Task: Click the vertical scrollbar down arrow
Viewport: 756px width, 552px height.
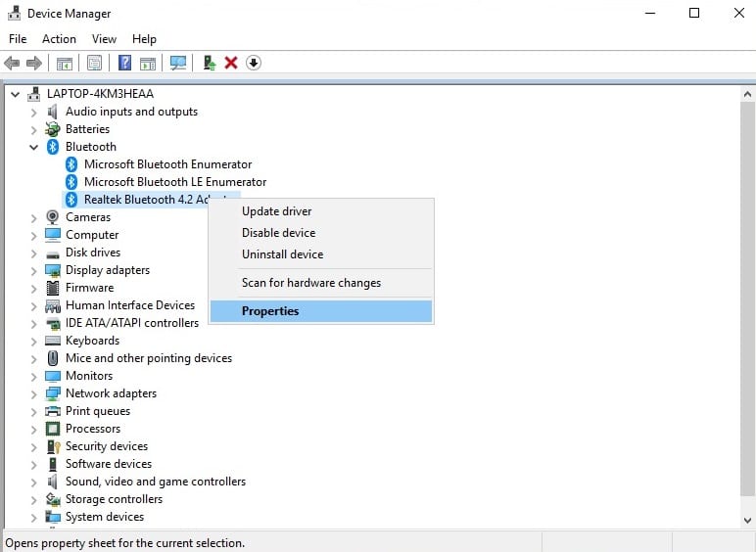Action: click(x=747, y=520)
